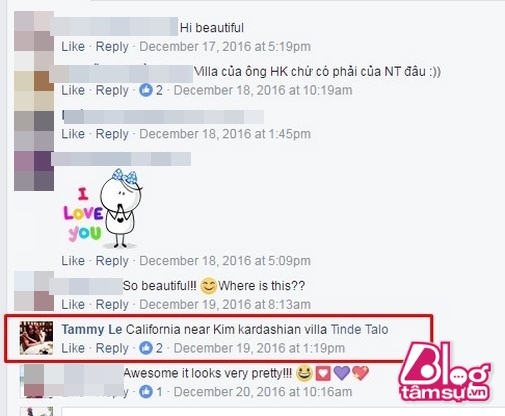Click the purple heart emoji
Image resolution: width=505 pixels, height=416 pixels.
(x=341, y=373)
